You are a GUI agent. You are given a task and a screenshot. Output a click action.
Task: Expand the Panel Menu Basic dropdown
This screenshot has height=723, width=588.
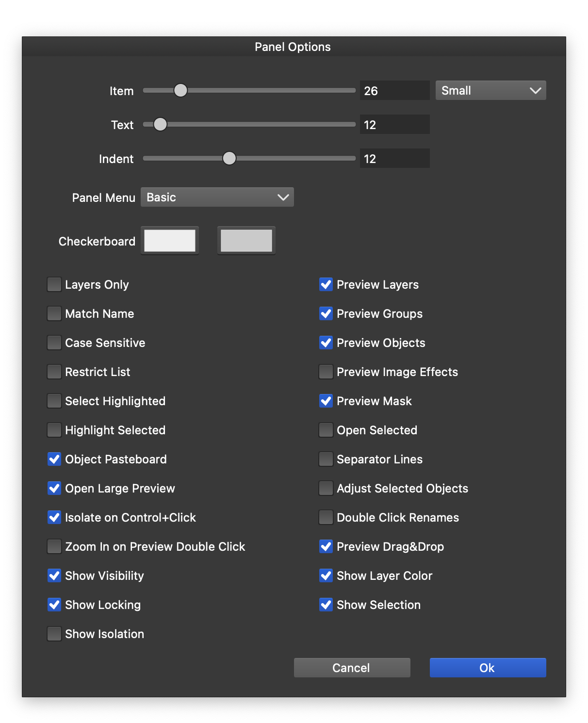[x=217, y=197]
